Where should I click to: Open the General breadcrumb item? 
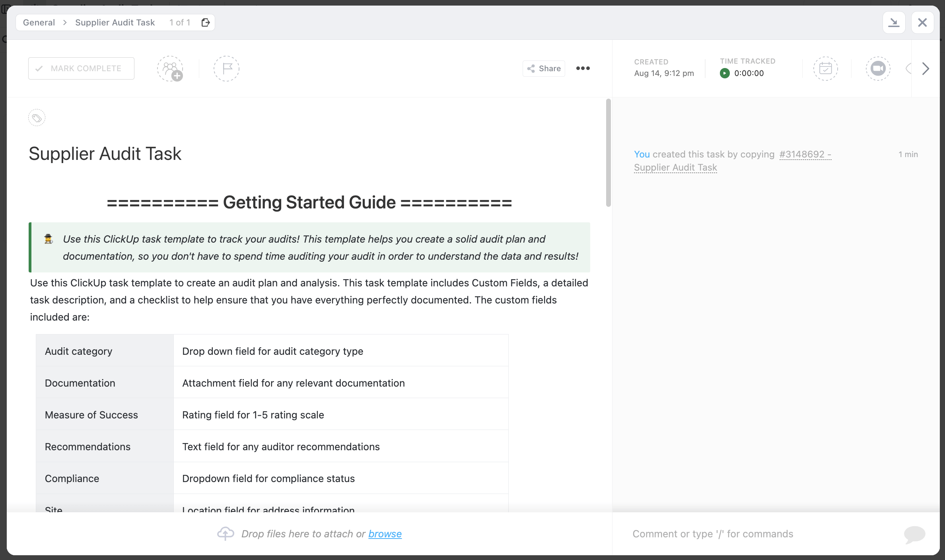39,23
